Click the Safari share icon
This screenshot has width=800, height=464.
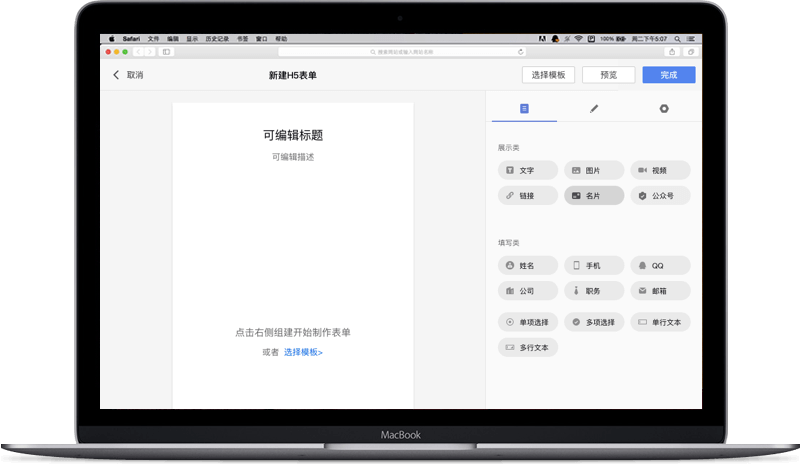[672, 52]
